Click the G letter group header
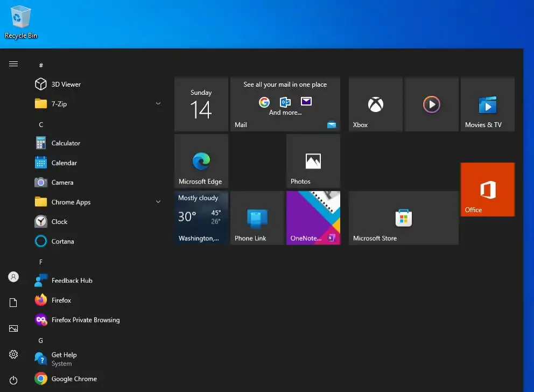This screenshot has width=534, height=392. click(x=41, y=340)
